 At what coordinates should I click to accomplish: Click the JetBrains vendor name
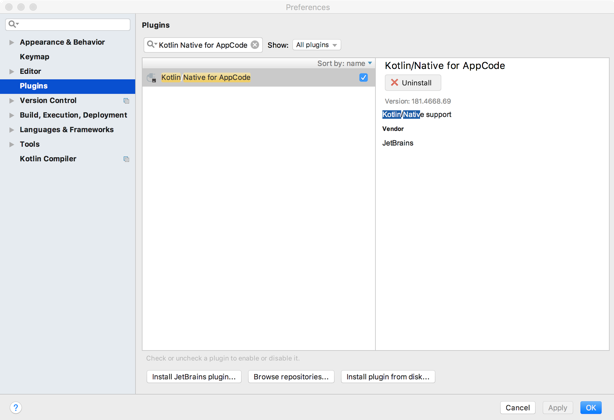coord(397,143)
